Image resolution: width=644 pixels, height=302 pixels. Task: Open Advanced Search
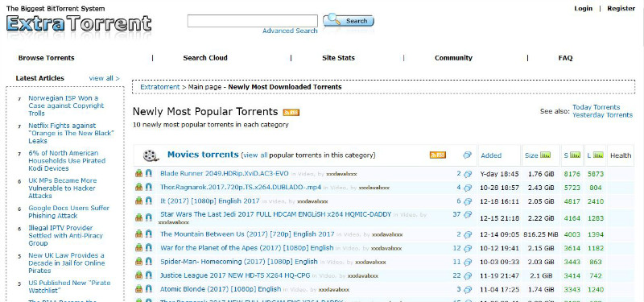[290, 31]
